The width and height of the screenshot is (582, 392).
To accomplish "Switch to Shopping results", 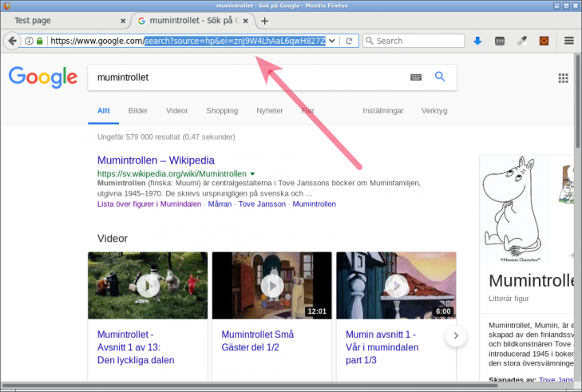I will [x=222, y=111].
